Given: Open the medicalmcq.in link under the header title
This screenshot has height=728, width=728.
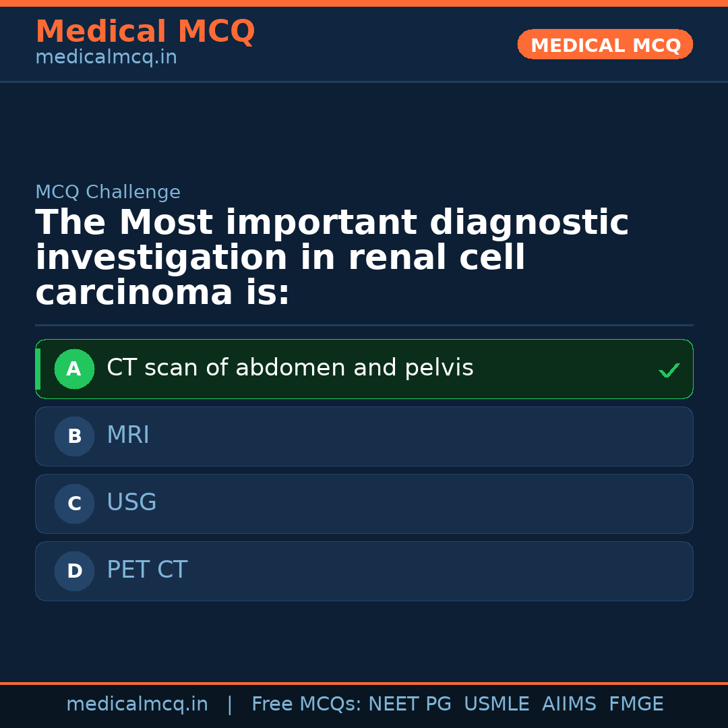Looking at the screenshot, I should tap(106, 57).
